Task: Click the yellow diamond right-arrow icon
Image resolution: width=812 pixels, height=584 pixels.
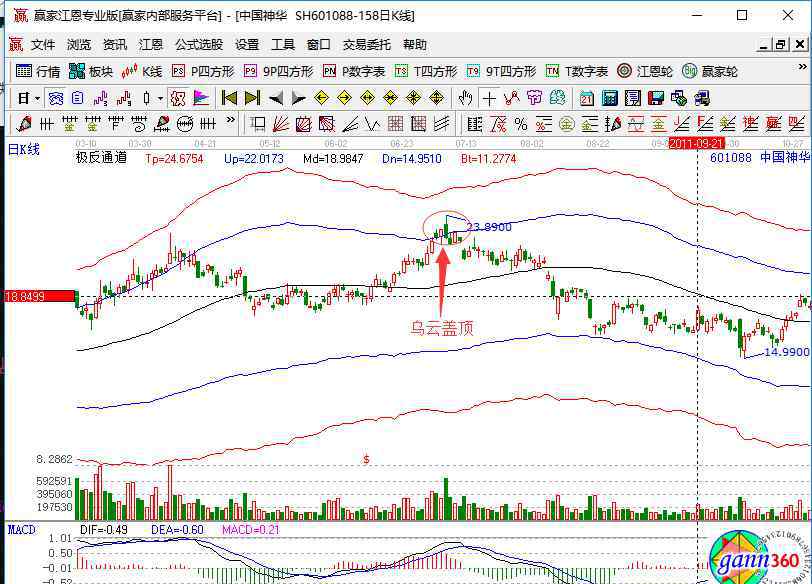Action: [344, 98]
